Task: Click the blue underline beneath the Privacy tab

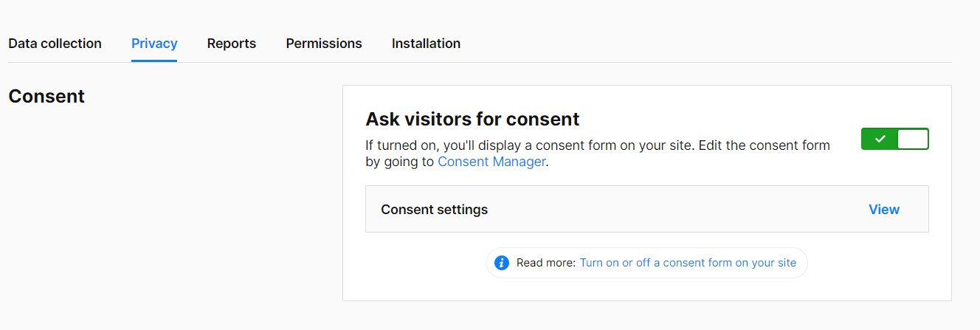Action: coord(154,61)
